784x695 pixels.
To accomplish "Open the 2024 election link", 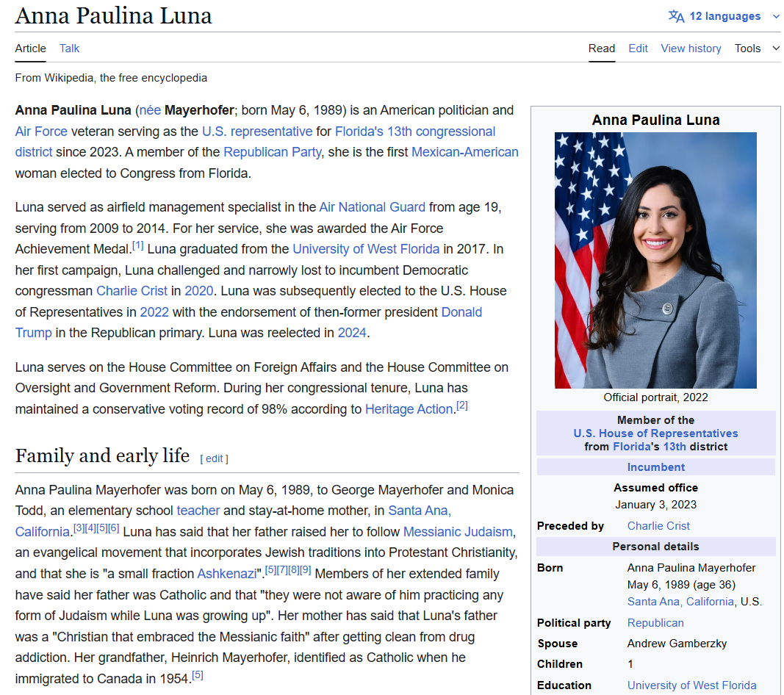I will pos(352,333).
